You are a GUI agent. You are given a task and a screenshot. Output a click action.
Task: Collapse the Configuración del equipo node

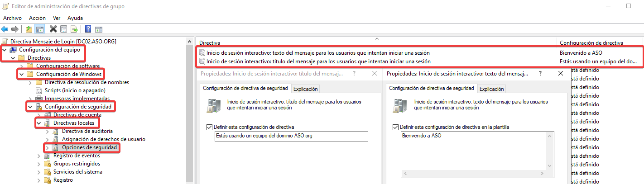pos(5,50)
